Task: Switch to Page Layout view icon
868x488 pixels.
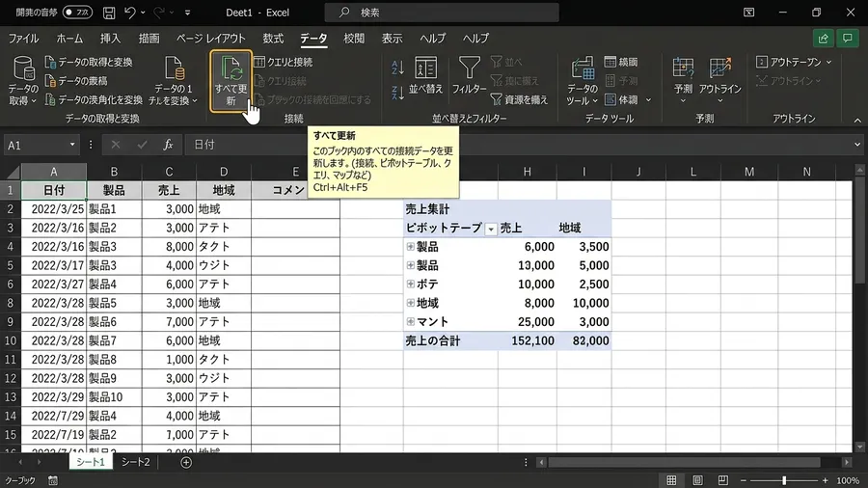Action: pyautogui.click(x=697, y=480)
